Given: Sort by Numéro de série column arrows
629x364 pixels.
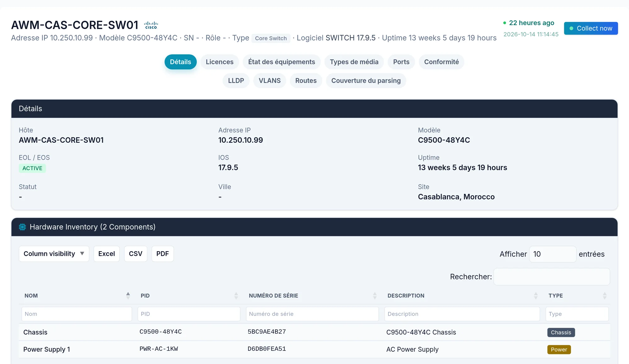Looking at the screenshot, I should pyautogui.click(x=375, y=295).
